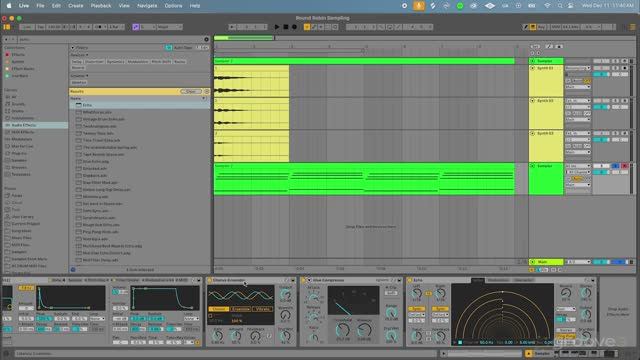Click the Stop transport button

click(x=286, y=27)
